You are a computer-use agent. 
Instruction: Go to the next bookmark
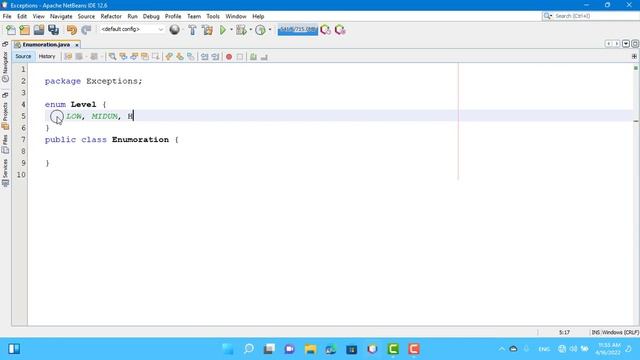180,57
